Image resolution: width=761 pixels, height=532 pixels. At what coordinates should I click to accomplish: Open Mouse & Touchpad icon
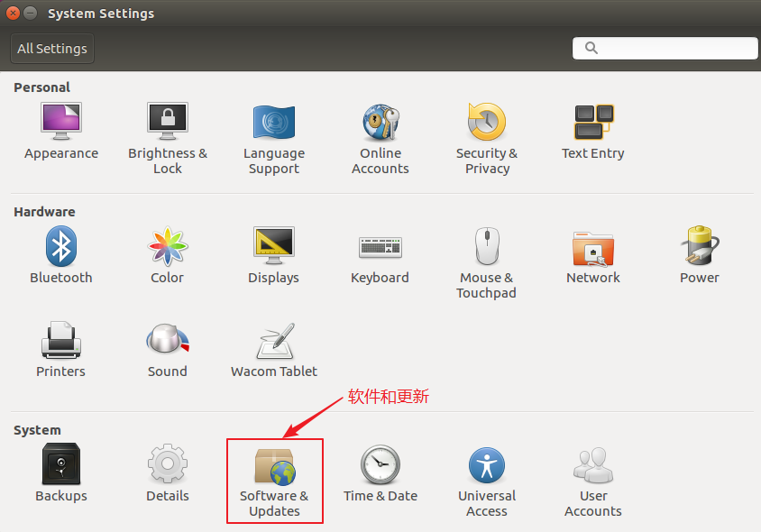487,246
